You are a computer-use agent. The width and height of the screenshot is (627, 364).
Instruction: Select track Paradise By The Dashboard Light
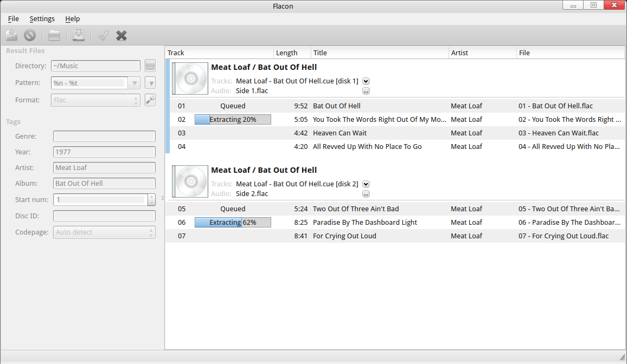[x=365, y=222]
